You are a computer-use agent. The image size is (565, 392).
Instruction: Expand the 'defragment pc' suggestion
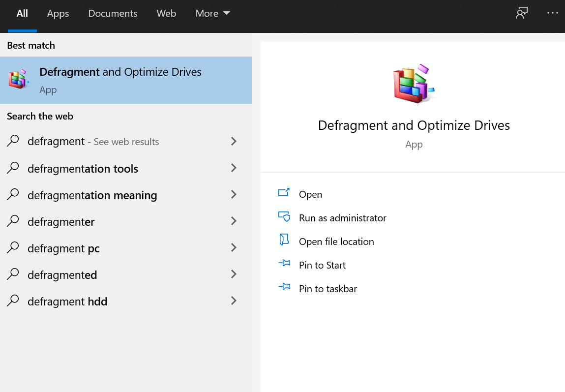233,248
